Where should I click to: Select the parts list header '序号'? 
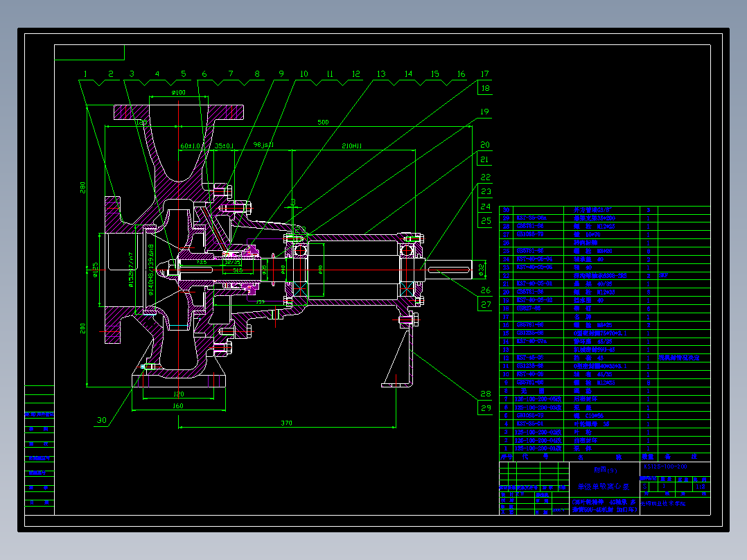506,457
